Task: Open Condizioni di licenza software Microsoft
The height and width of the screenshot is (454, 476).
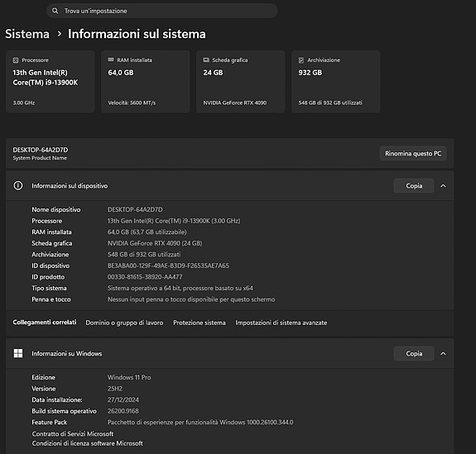Action: pos(88,443)
